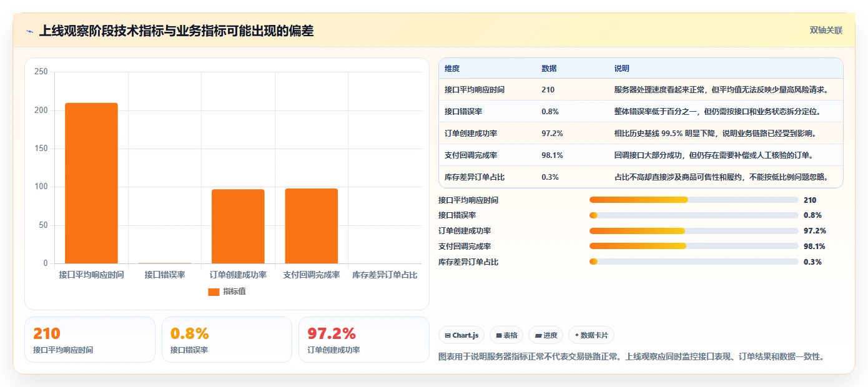This screenshot has height=387, width=868.
Task: Click the 支付回调完成率 progress bar
Action: click(694, 247)
